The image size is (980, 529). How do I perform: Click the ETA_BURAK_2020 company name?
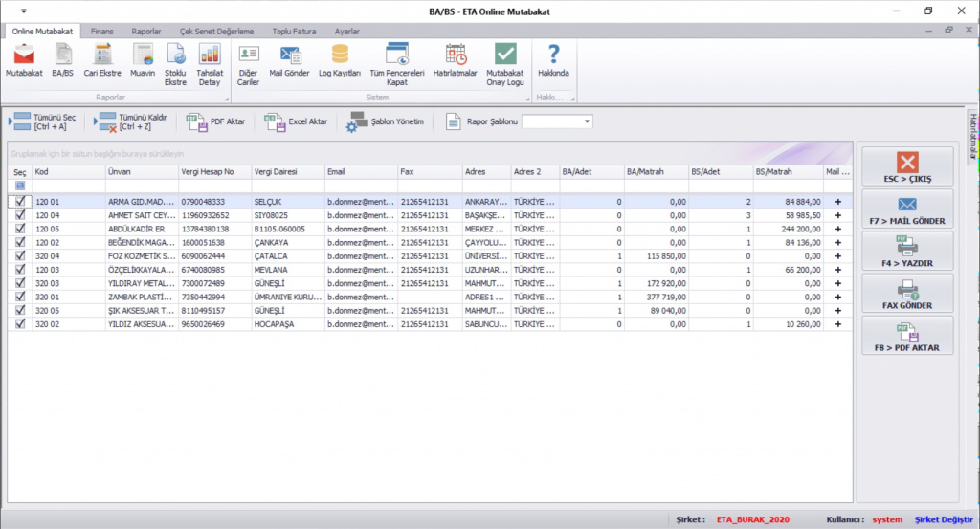click(752, 519)
